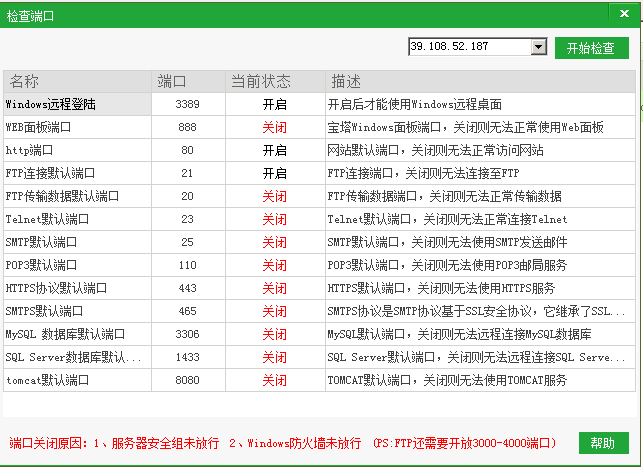Viewport: 643px width, 469px height.
Task: Select the SMTPS默认端口 row name
Action: [x=44, y=311]
